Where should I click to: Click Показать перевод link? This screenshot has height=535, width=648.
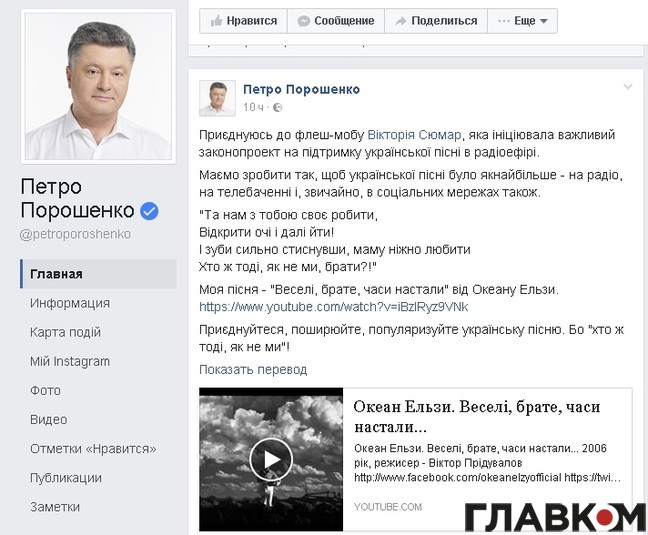(x=253, y=369)
